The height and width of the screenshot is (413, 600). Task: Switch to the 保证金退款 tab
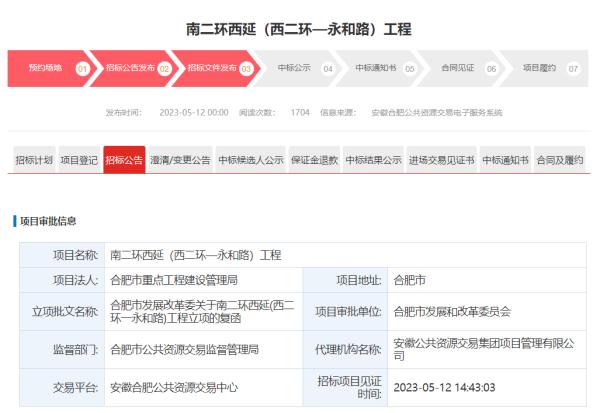point(315,160)
